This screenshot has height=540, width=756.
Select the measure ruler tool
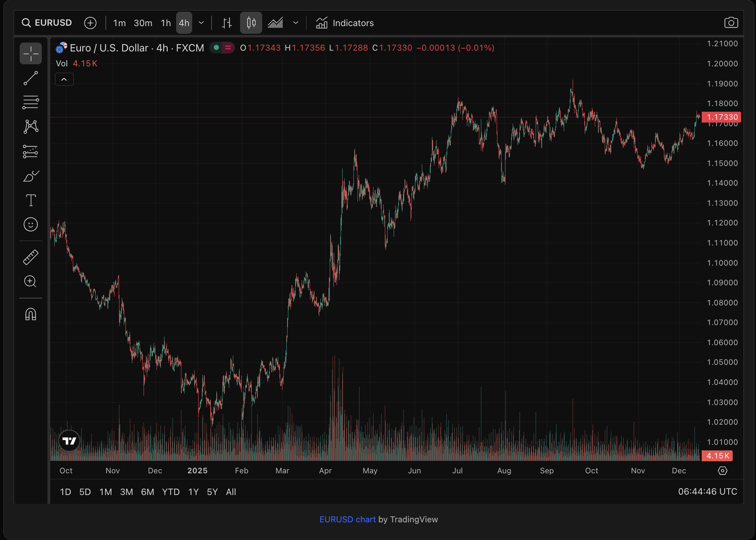coord(31,256)
